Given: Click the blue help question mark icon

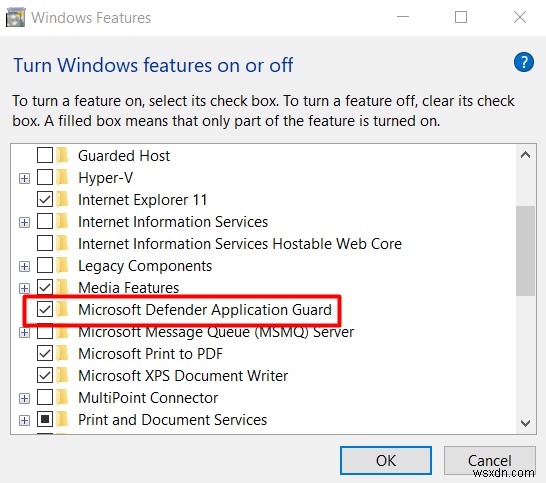Looking at the screenshot, I should pos(523,62).
